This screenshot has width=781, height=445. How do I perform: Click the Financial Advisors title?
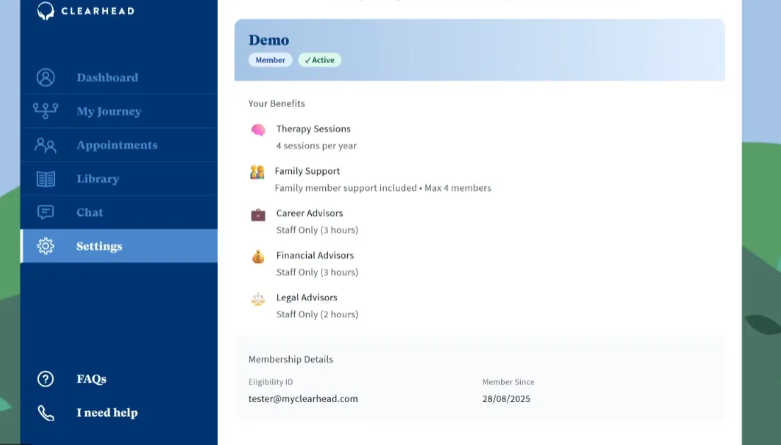click(315, 255)
